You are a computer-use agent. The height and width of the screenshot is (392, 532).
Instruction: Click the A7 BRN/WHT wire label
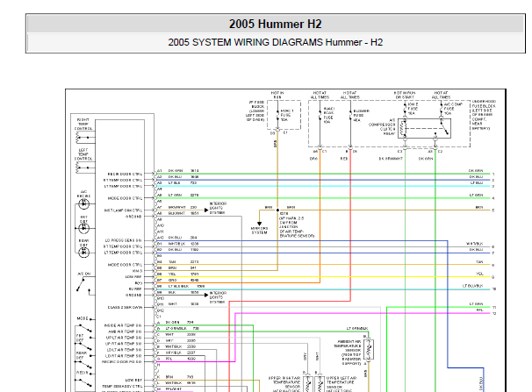click(x=176, y=207)
